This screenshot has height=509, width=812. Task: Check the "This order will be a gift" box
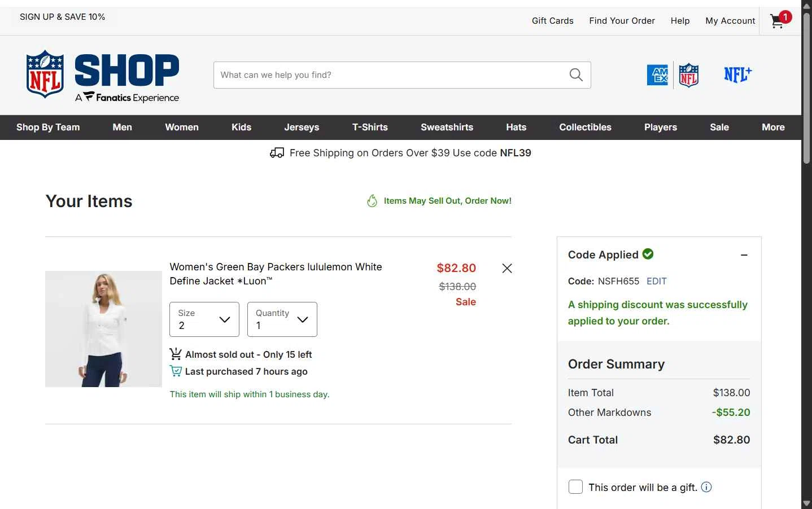(575, 487)
